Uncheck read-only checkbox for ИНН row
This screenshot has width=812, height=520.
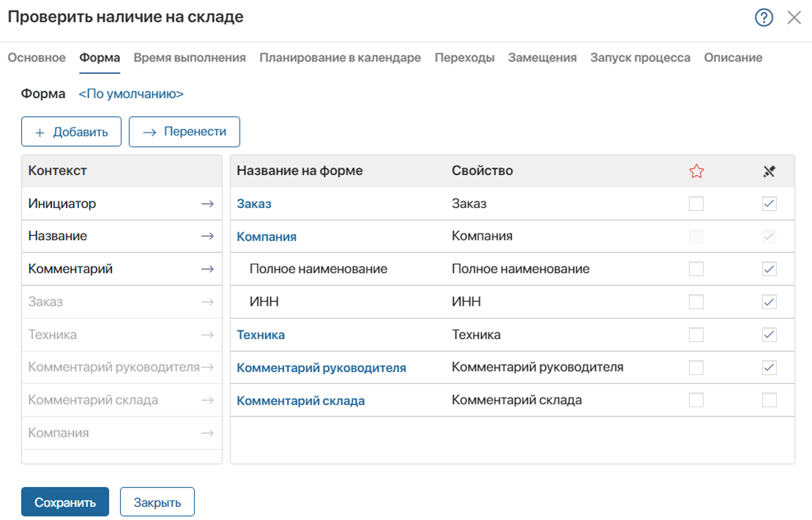[x=769, y=302]
